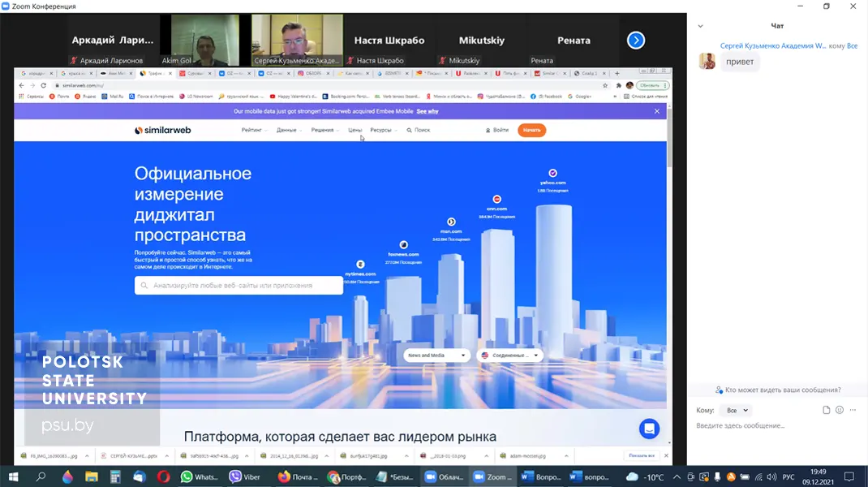Select Сергей Кузьменко's video thumbnail
This screenshot has height=487, width=868.
(x=297, y=40)
